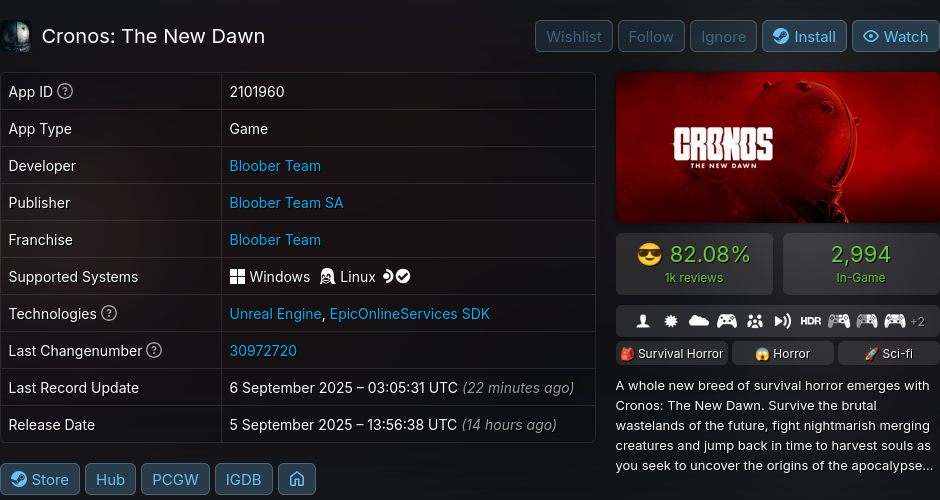Click the sunglasses emoji beside the rating
940x500 pixels.
[650, 255]
